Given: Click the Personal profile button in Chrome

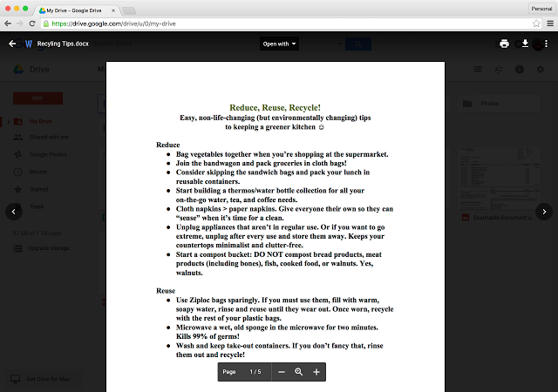Looking at the screenshot, I should [541, 7].
